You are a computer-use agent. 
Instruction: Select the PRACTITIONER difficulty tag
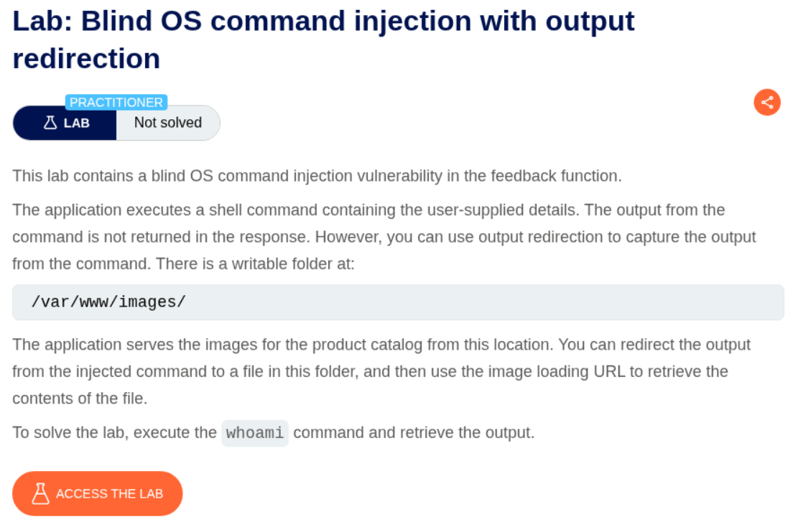pyautogui.click(x=116, y=102)
